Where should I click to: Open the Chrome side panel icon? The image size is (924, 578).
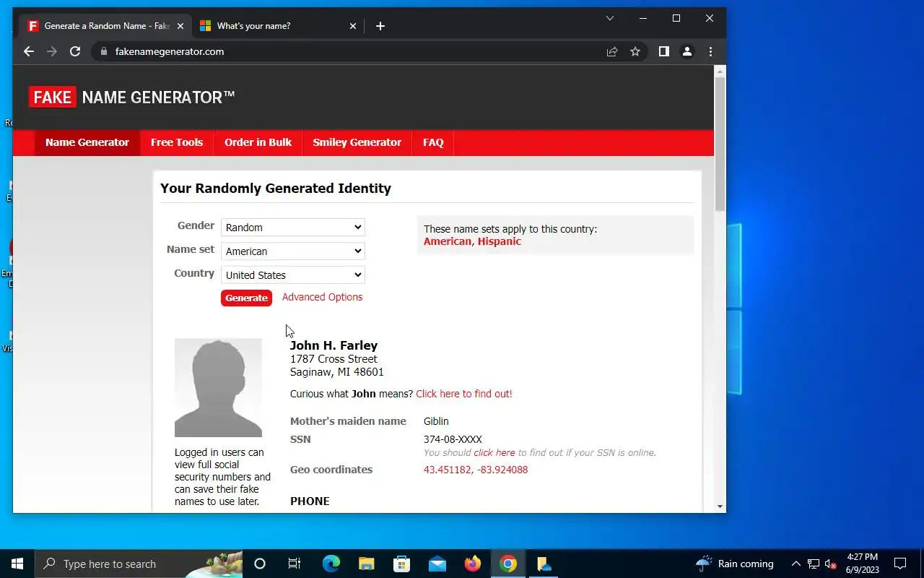click(664, 51)
